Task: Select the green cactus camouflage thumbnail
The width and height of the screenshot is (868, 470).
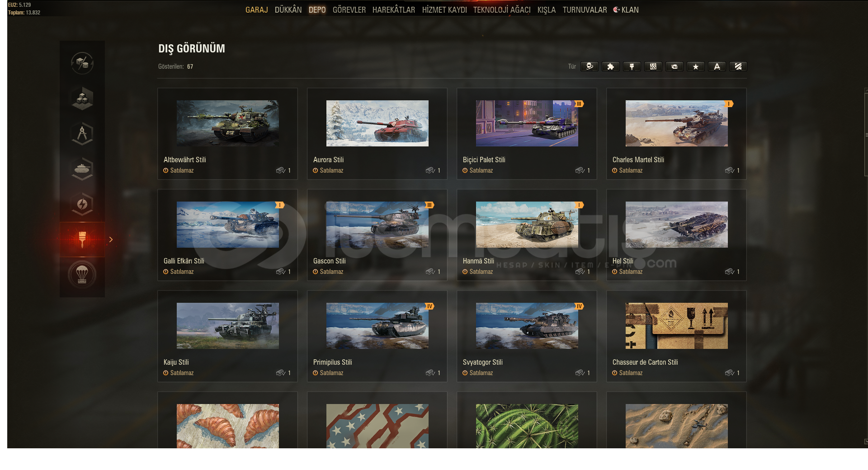Action: coord(527,426)
